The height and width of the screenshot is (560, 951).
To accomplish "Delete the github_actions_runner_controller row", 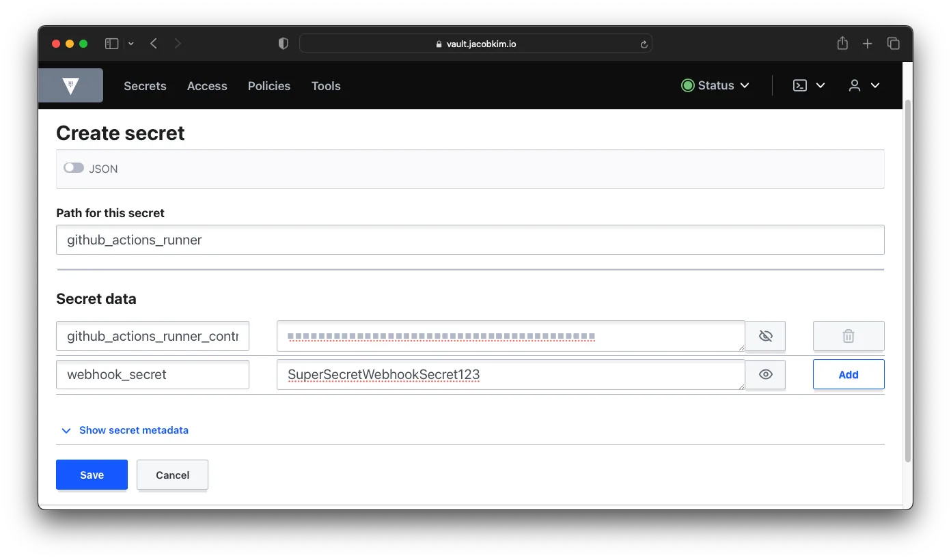I will pos(849,336).
